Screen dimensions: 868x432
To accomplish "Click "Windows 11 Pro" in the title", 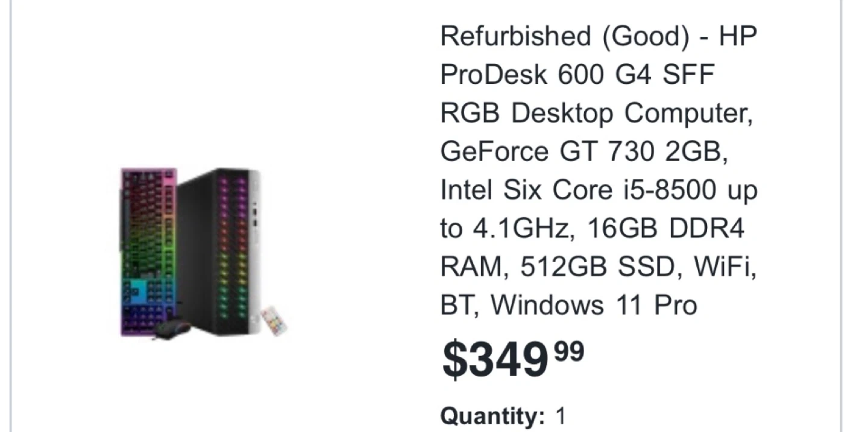I will coord(593,305).
